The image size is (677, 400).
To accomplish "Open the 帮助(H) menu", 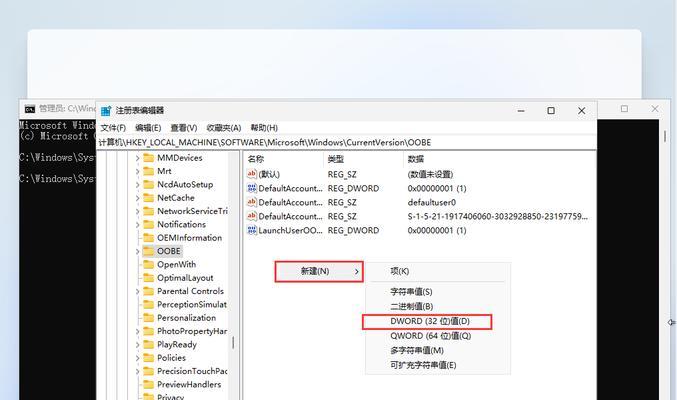I will (x=264, y=128).
